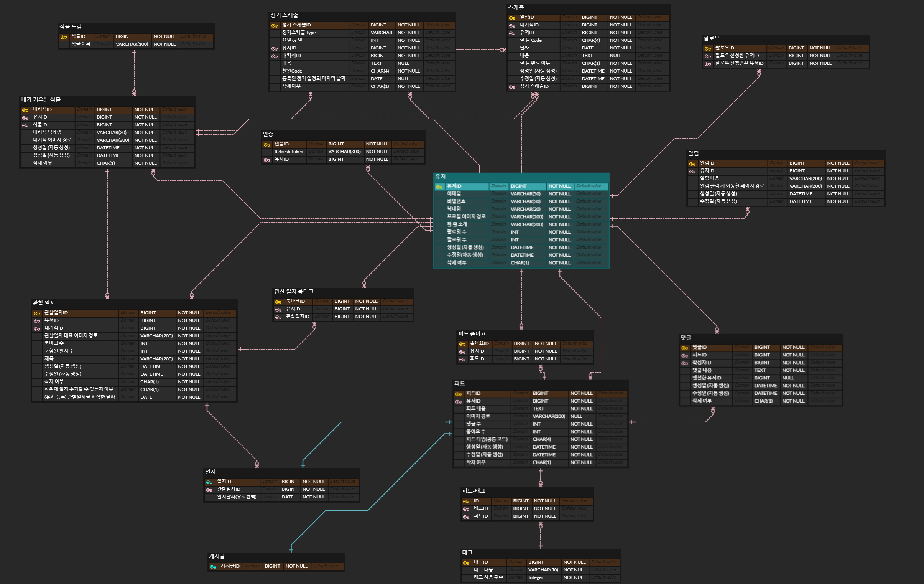Click the primary key icon for 태그ID in 태그 table
This screenshot has height=584, width=924.
coord(466,563)
